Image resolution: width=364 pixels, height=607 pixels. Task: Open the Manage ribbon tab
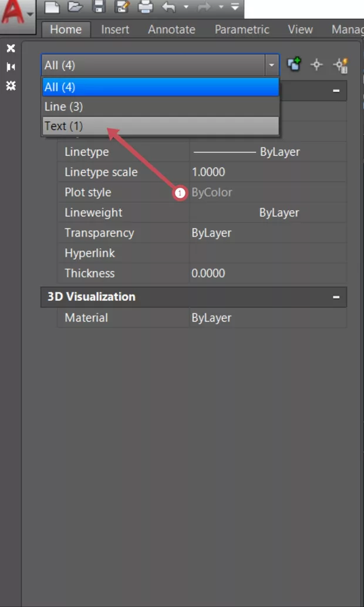[x=347, y=29]
